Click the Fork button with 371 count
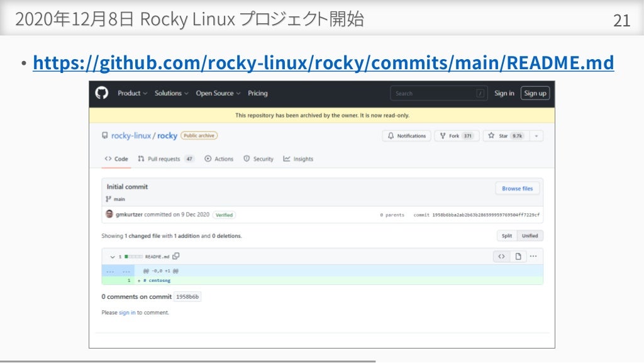Viewport: 644px width, 363px height. (457, 136)
